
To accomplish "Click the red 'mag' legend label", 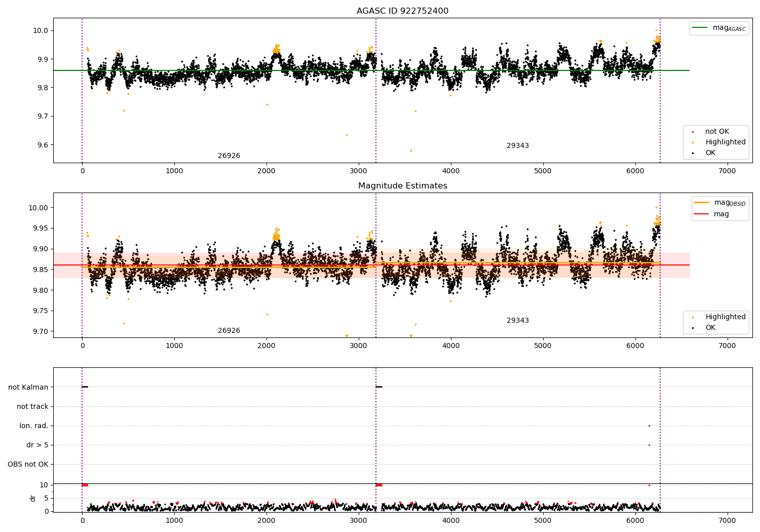I will [721, 214].
